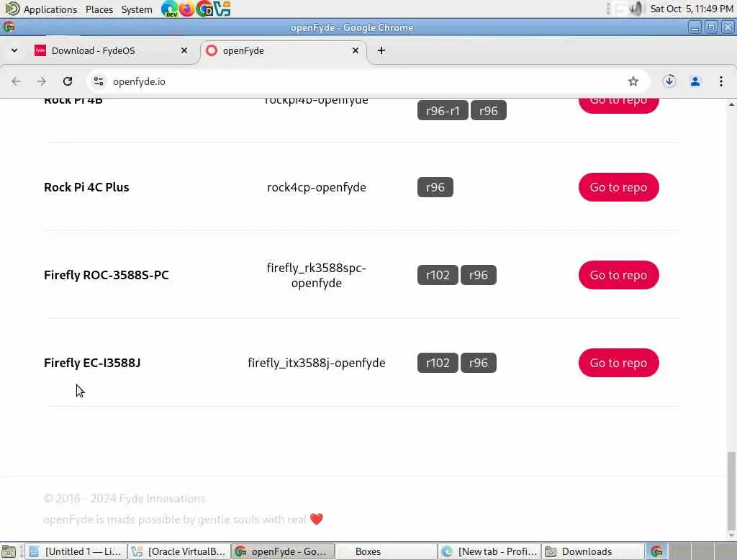Open a new tab with plus button
Viewport: 737px width, 560px height.
[381, 50]
